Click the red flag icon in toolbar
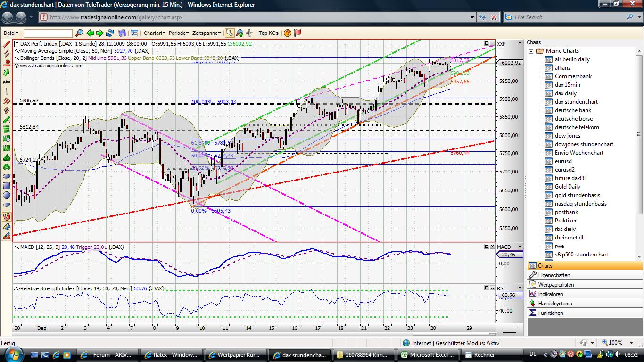Viewport: 644px width, 362px height. pyautogui.click(x=297, y=33)
